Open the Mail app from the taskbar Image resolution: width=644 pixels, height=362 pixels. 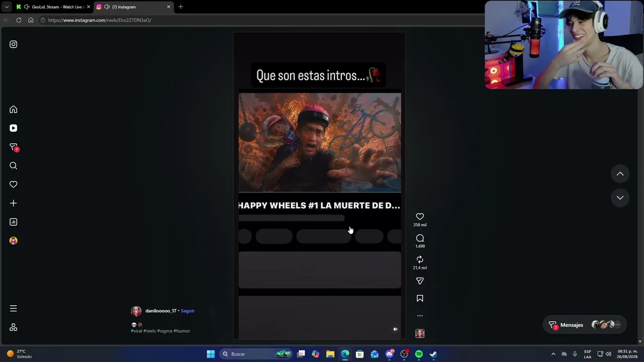click(374, 354)
